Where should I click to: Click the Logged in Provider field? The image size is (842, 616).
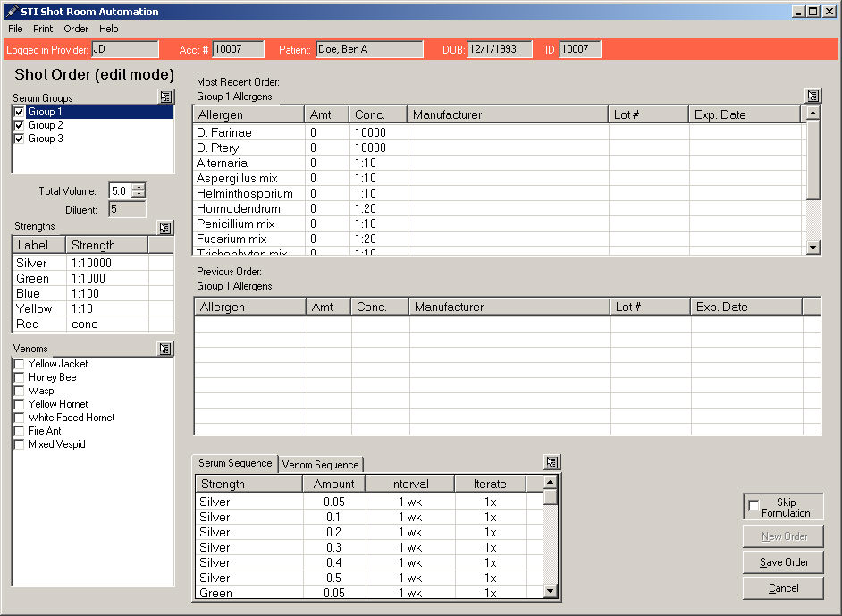125,49
